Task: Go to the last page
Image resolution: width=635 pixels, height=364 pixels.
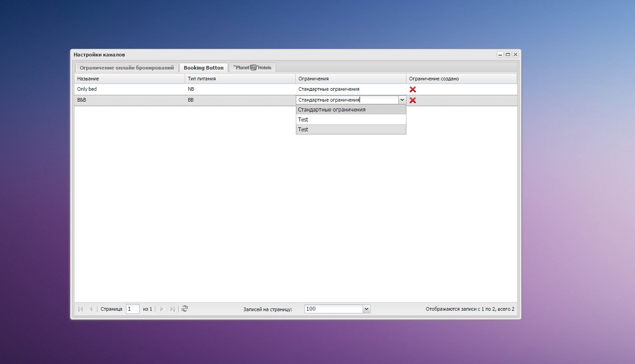Action: tap(172, 309)
